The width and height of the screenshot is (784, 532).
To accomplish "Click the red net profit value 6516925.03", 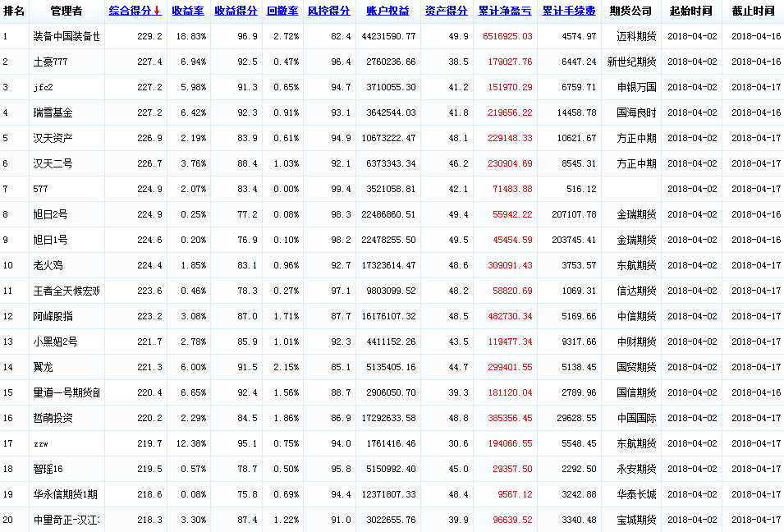I will coord(504,36).
